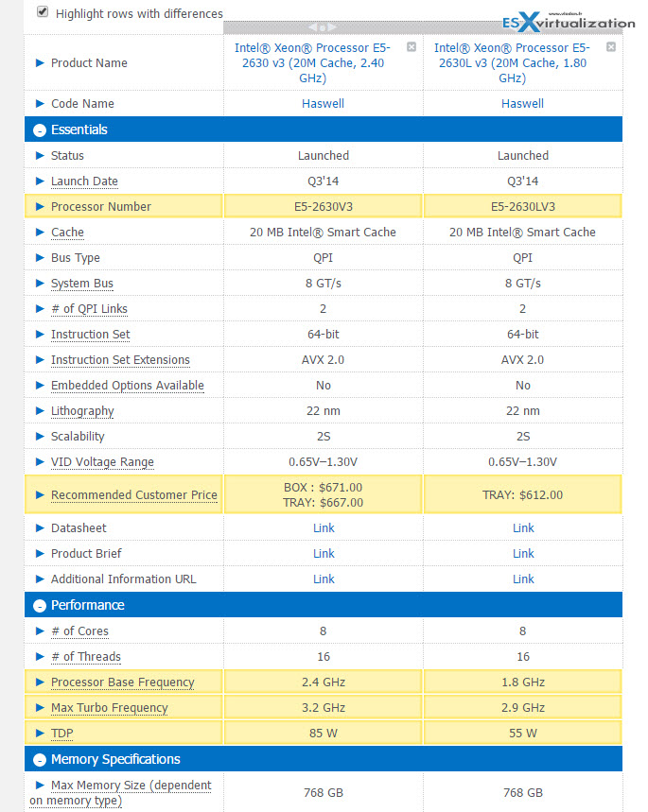Select the 1.8 GHz base frequency value

(x=522, y=682)
